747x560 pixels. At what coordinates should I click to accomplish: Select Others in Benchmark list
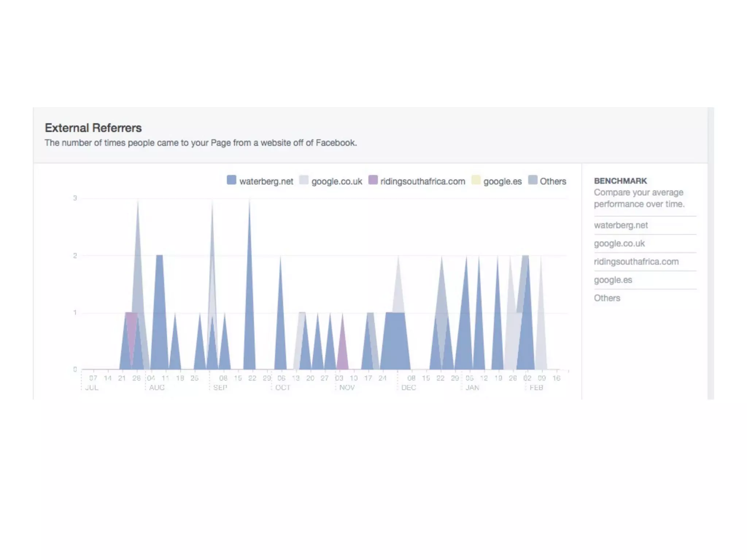point(607,298)
